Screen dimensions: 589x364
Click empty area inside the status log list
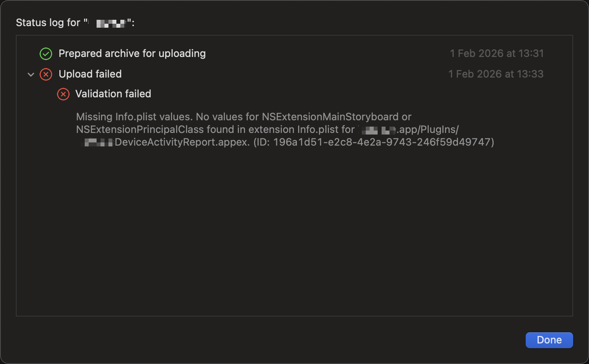pyautogui.click(x=294, y=237)
